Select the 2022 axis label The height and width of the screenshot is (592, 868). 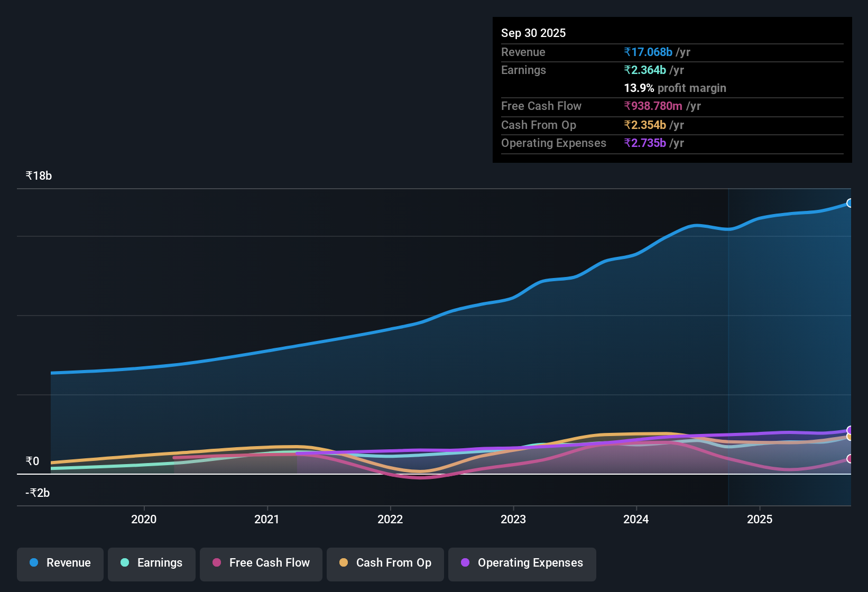390,520
